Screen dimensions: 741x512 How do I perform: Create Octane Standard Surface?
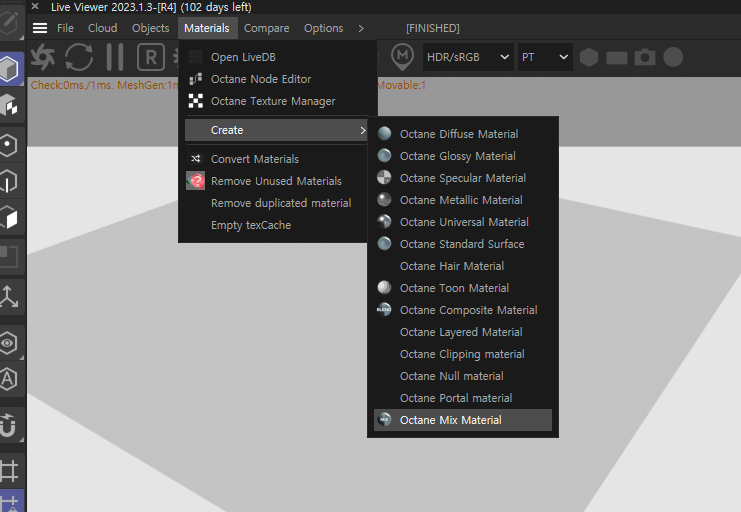click(x=463, y=244)
